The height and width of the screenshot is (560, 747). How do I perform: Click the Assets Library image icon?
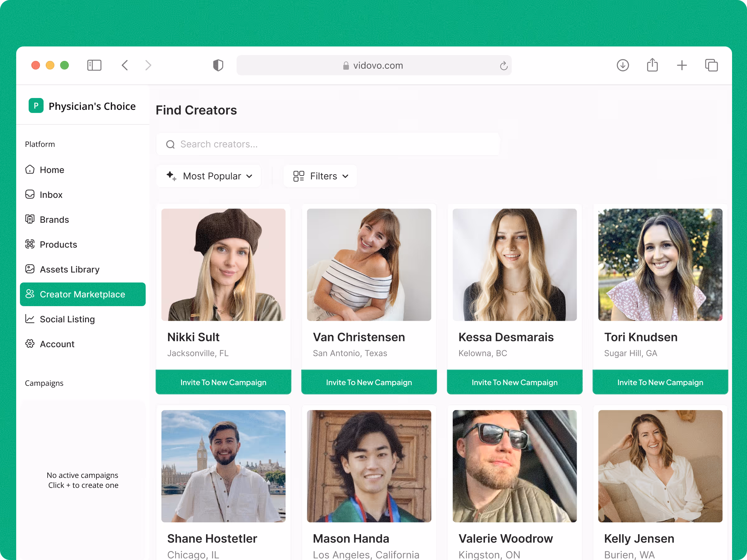click(x=30, y=269)
